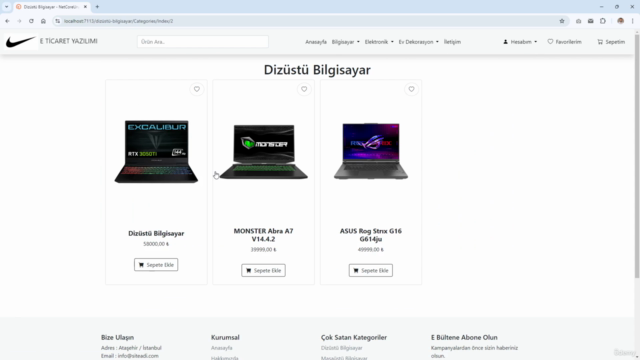The width and height of the screenshot is (640, 360).
Task: Expand the Ev Dekorasyon menu
Action: (x=419, y=42)
